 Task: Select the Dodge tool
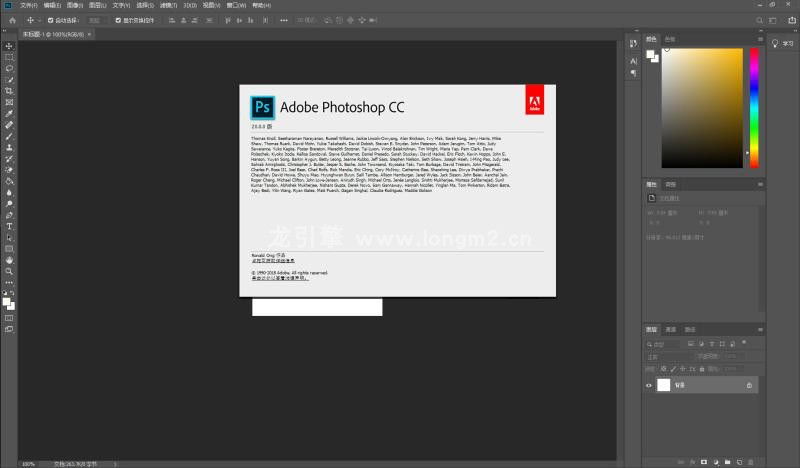tap(9, 204)
